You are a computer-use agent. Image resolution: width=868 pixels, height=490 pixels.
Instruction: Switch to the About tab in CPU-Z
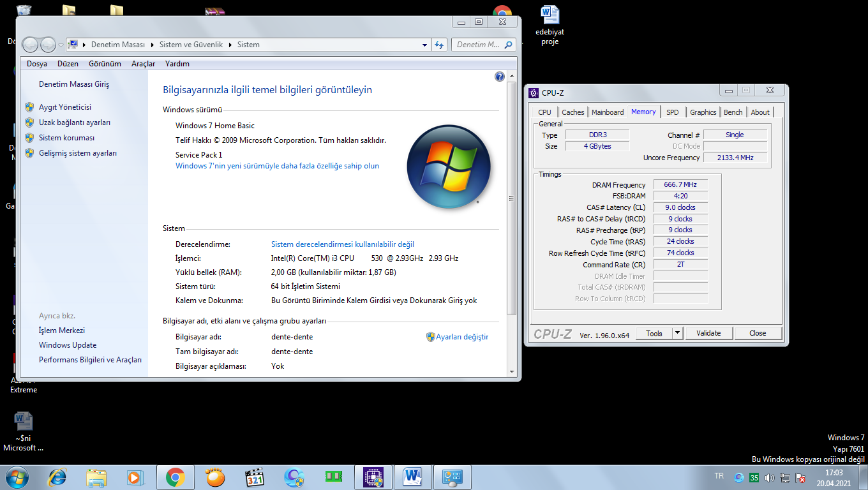[x=760, y=112]
